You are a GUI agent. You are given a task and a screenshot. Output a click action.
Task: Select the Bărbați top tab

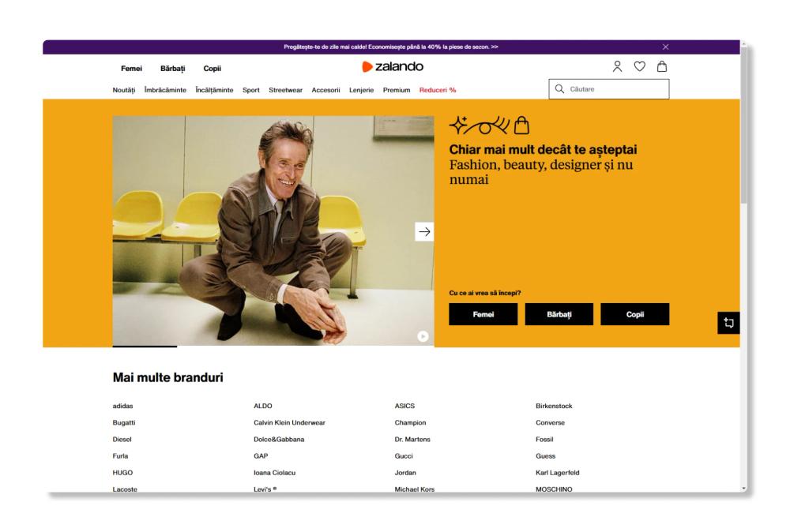(173, 69)
